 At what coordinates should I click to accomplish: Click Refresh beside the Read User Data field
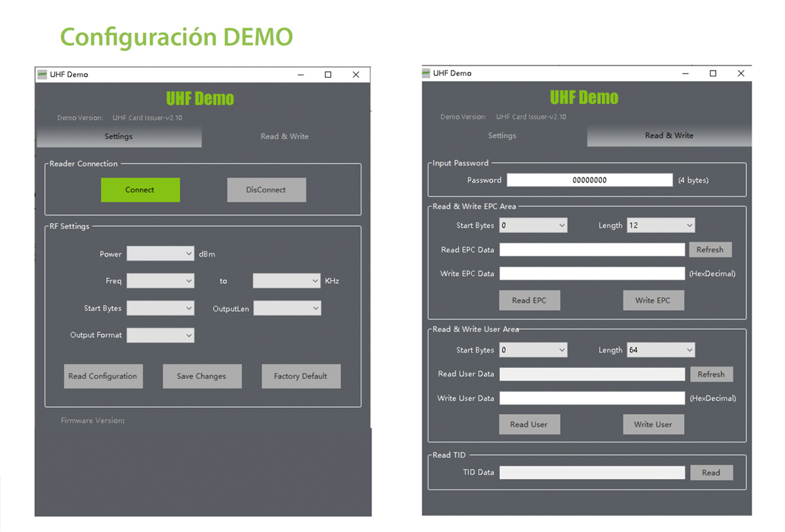tap(711, 374)
